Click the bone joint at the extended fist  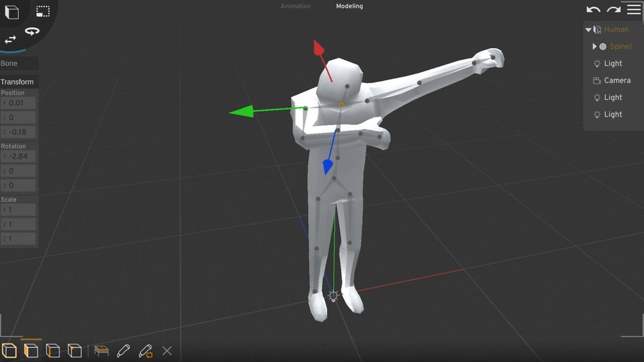493,57
